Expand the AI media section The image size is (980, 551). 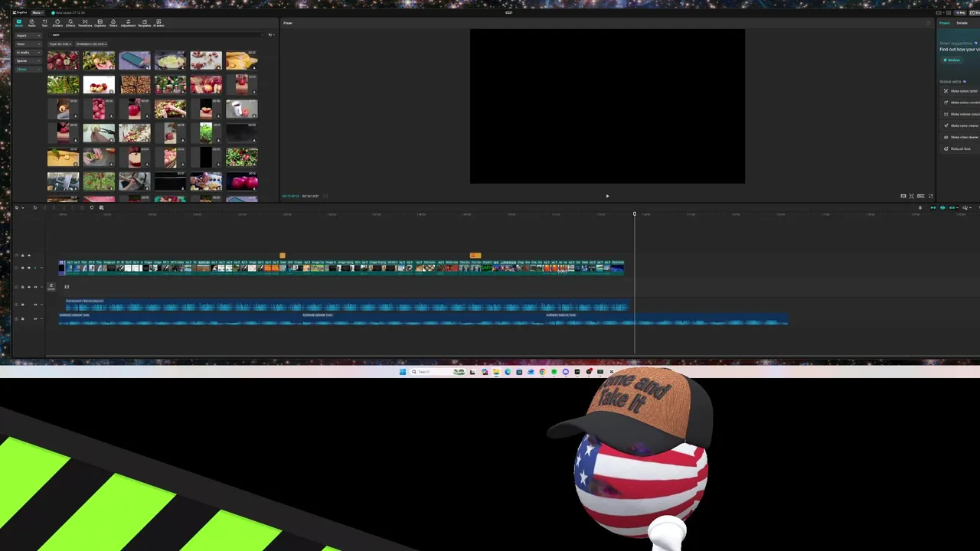coord(28,53)
